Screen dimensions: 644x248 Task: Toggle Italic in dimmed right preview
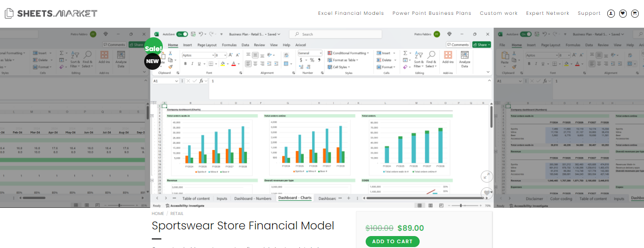click(x=536, y=64)
